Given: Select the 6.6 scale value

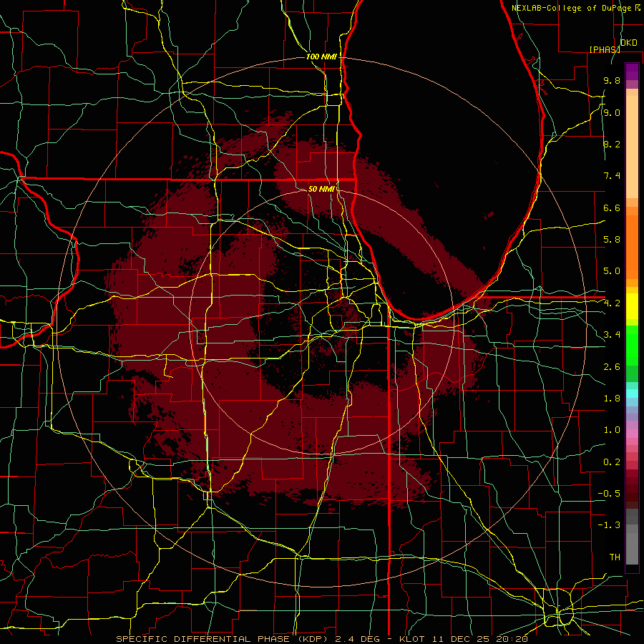Looking at the screenshot, I should (x=612, y=208).
